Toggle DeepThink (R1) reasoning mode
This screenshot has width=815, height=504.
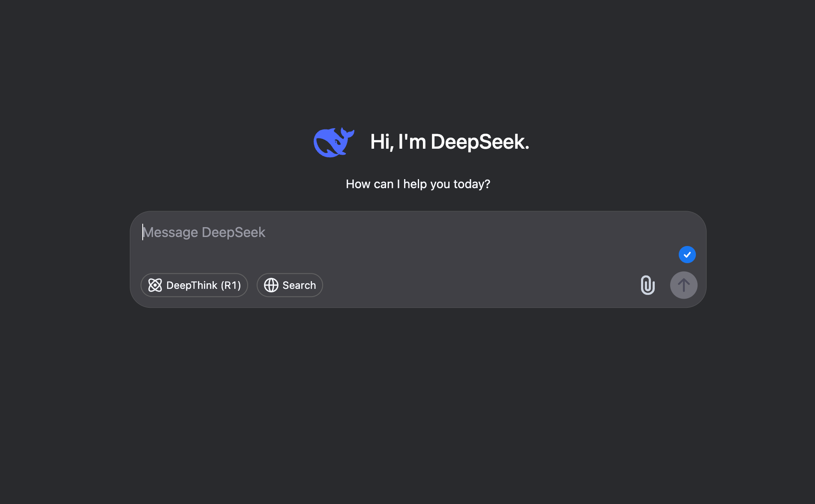pyautogui.click(x=194, y=285)
